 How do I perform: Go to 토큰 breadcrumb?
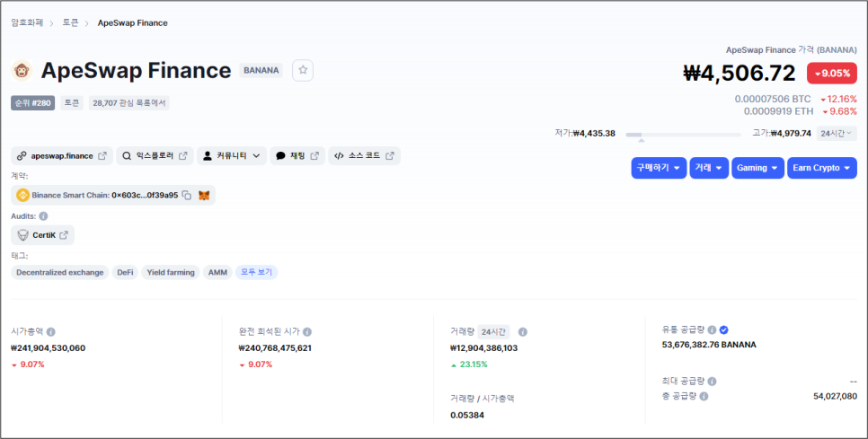tap(70, 22)
